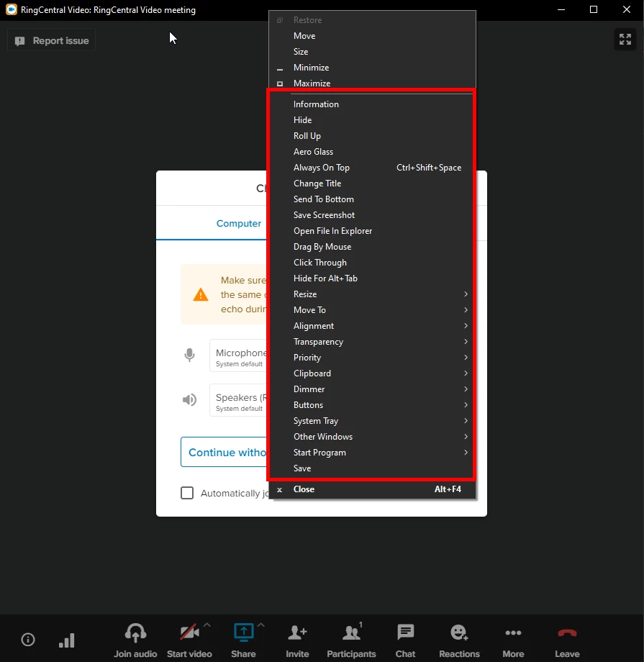Choose Save Screenshot menu item

pyautogui.click(x=373, y=215)
